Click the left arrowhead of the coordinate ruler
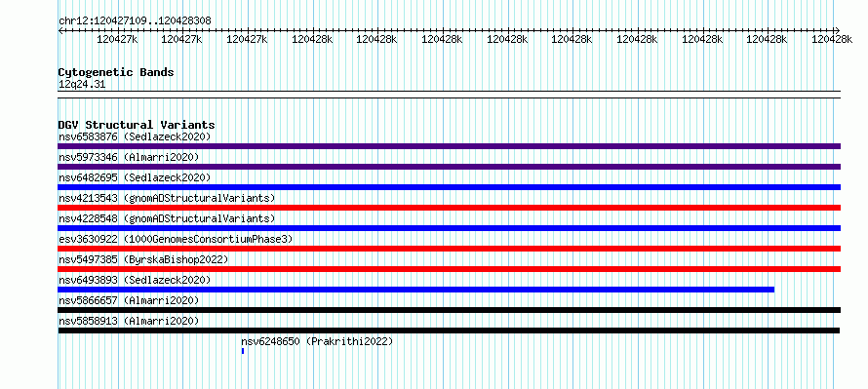The image size is (868, 389). point(60,30)
